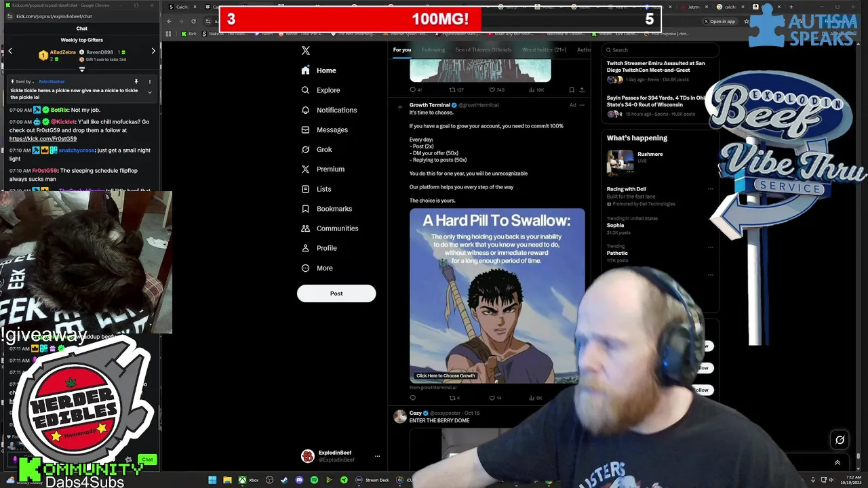Click the white Post button
This screenshot has height=488, width=868.
(336, 293)
